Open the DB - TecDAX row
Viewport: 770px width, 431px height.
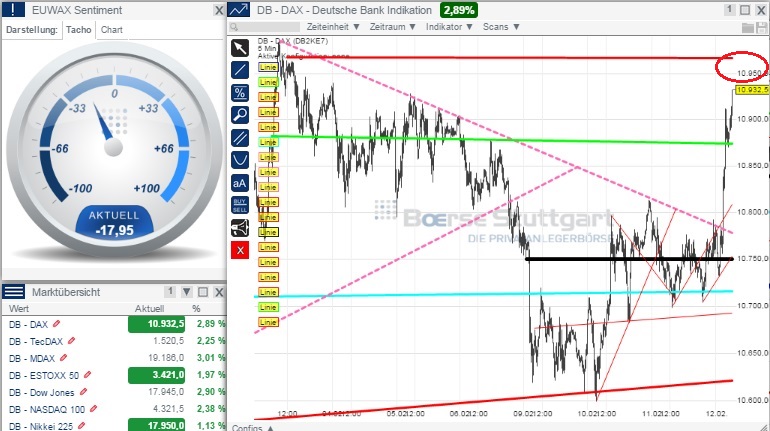click(x=114, y=341)
